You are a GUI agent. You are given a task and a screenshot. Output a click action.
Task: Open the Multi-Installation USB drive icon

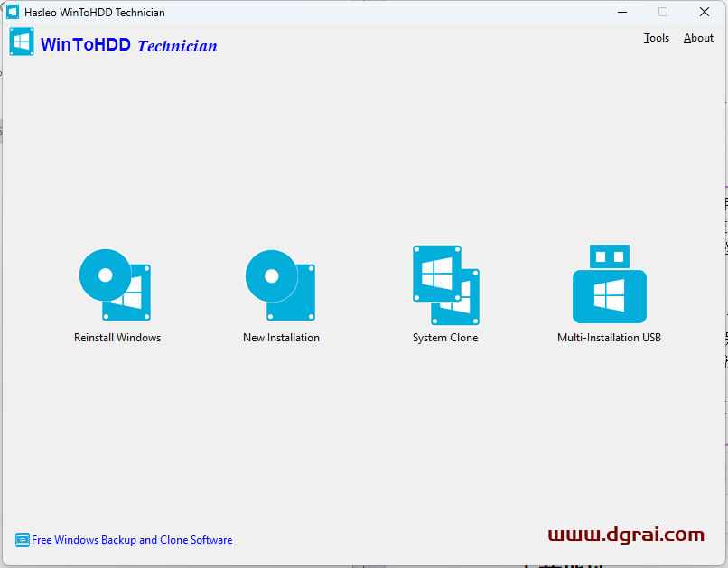tap(609, 284)
